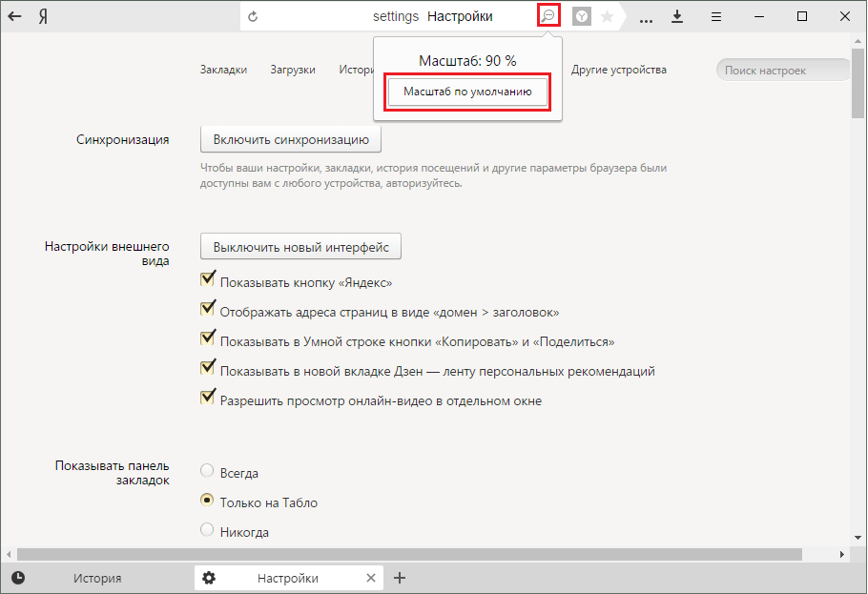Open the browser hamburger menu

pyautogui.click(x=716, y=16)
